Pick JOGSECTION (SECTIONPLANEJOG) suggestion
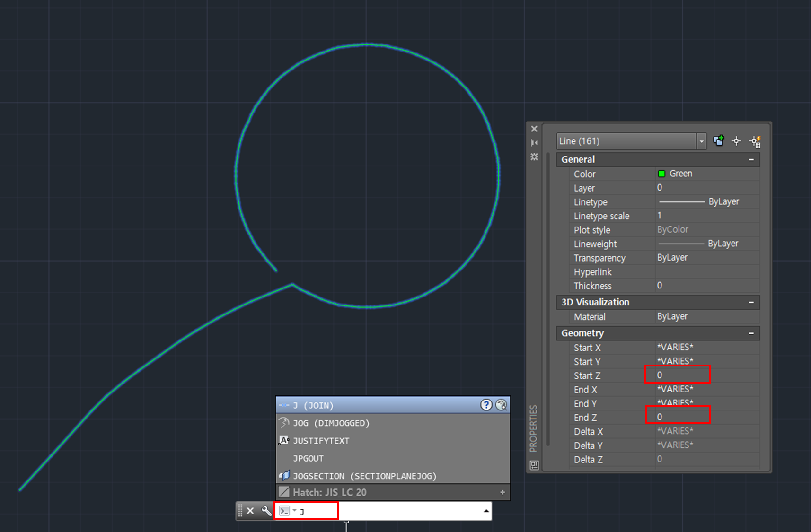Image resolution: width=811 pixels, height=532 pixels. coord(393,476)
